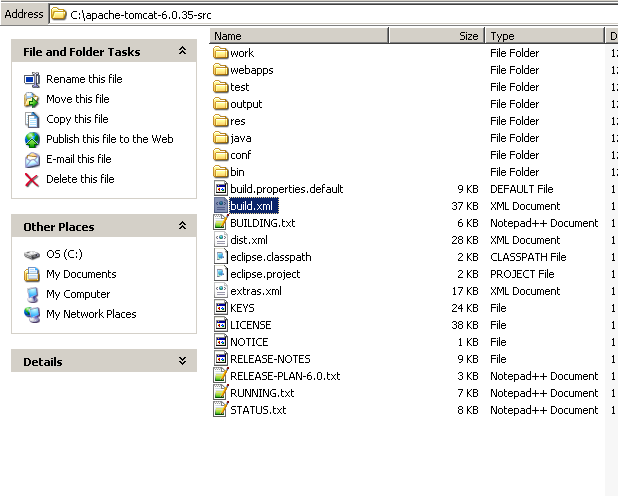Click the KEYS file icon
This screenshot has height=496, width=618.
(221, 308)
